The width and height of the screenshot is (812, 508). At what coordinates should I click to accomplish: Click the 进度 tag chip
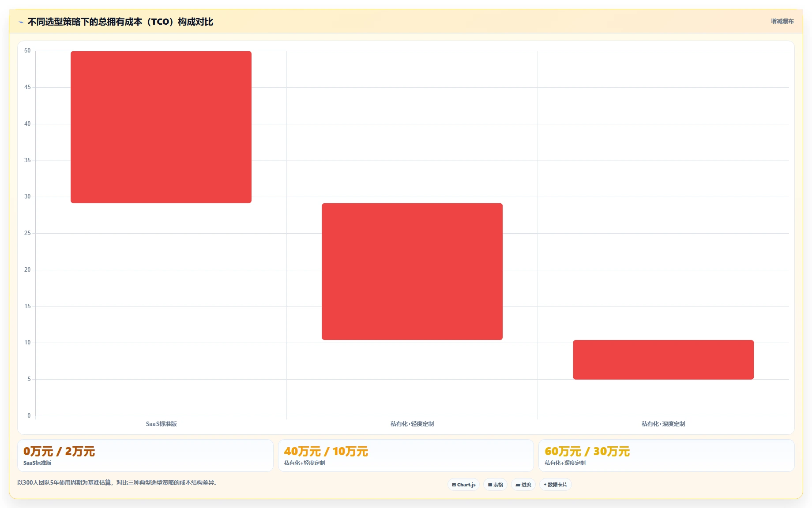[523, 485]
